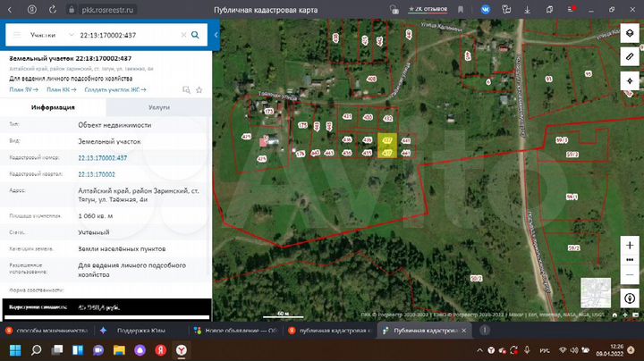Go back using browser back arrow
The height and width of the screenshot is (361, 644).
coord(10,10)
